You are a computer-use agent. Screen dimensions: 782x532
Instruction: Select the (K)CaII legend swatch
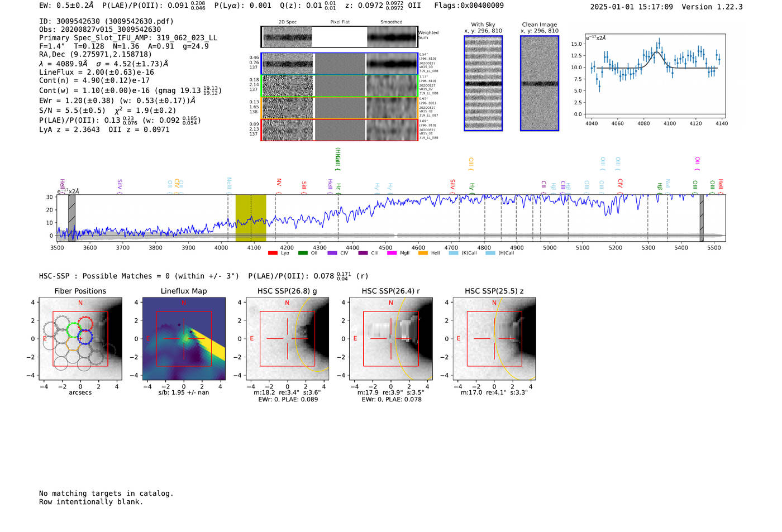point(454,253)
